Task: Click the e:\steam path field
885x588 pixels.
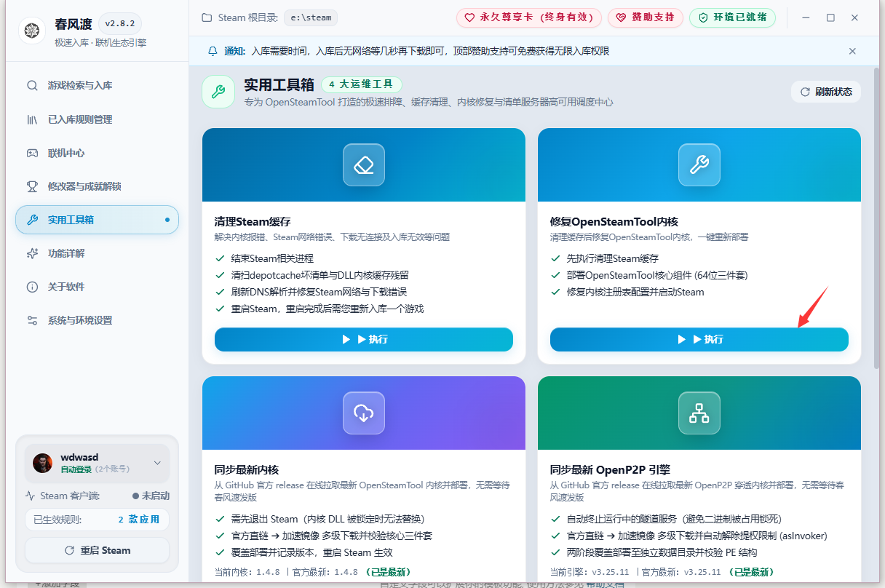Action: (x=311, y=18)
